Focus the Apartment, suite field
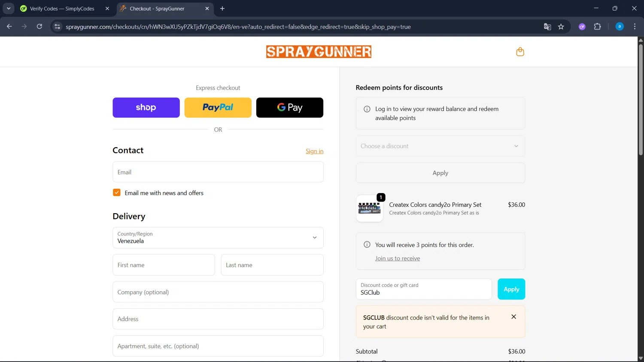The height and width of the screenshot is (362, 644). pyautogui.click(x=218, y=346)
